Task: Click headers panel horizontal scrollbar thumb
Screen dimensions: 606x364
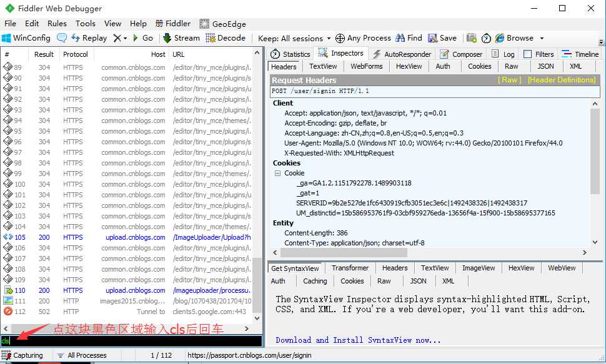Action: (344, 253)
